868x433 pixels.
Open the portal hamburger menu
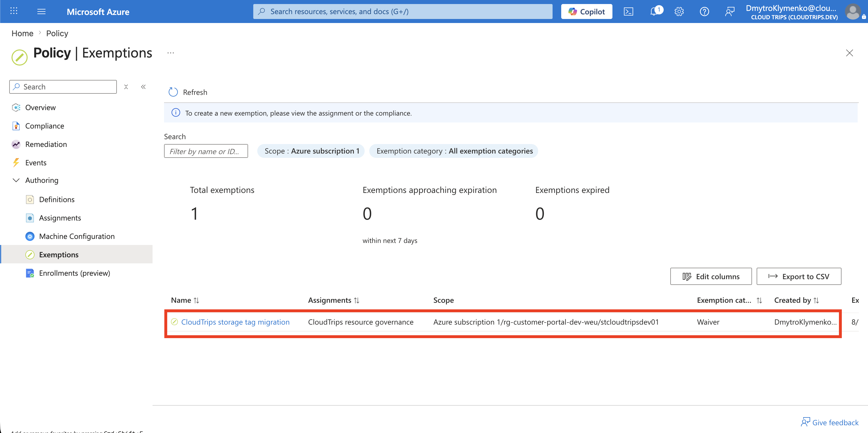(41, 12)
